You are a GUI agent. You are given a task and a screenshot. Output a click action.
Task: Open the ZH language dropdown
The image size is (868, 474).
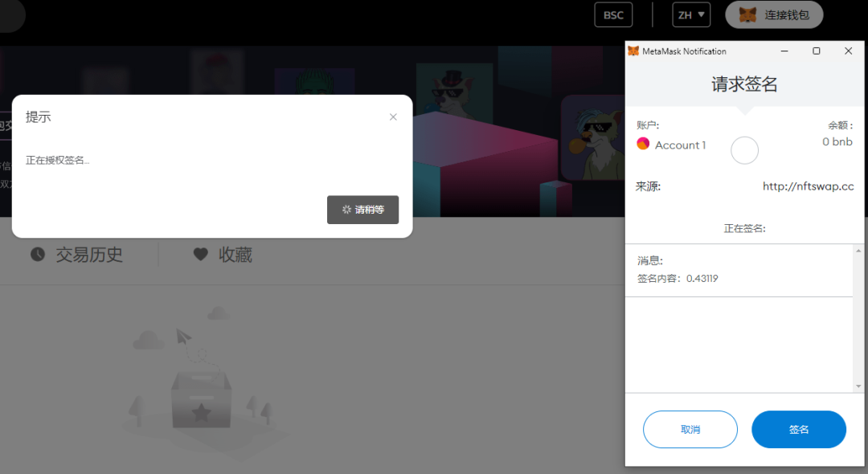pyautogui.click(x=691, y=14)
